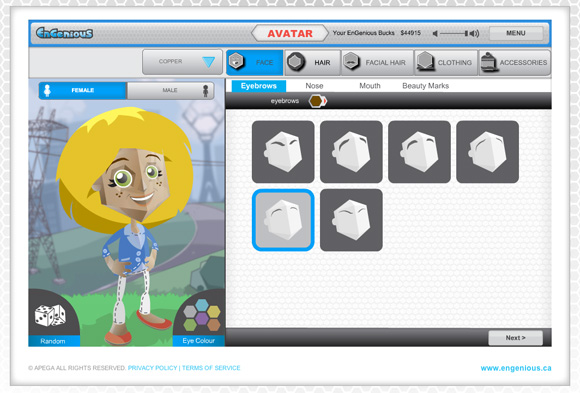Pick the last eyebrow style thumbnail, second row
This screenshot has width=580, height=393.
tap(351, 220)
